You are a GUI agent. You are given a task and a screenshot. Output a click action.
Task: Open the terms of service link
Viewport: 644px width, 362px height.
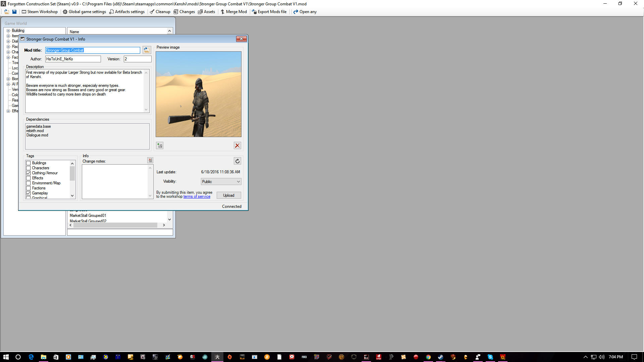[197, 197]
